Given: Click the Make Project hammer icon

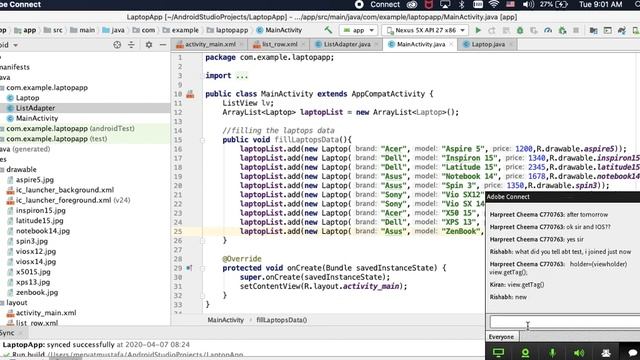Looking at the screenshot, I should (x=328, y=30).
